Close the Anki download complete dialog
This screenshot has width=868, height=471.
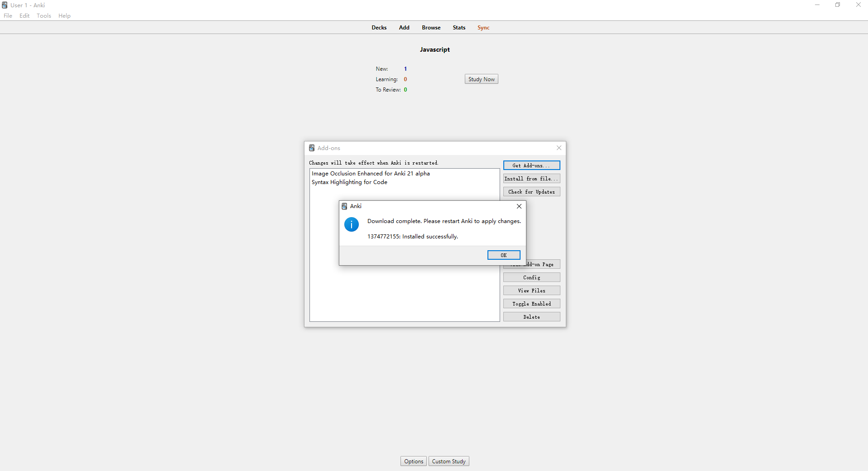click(x=519, y=206)
